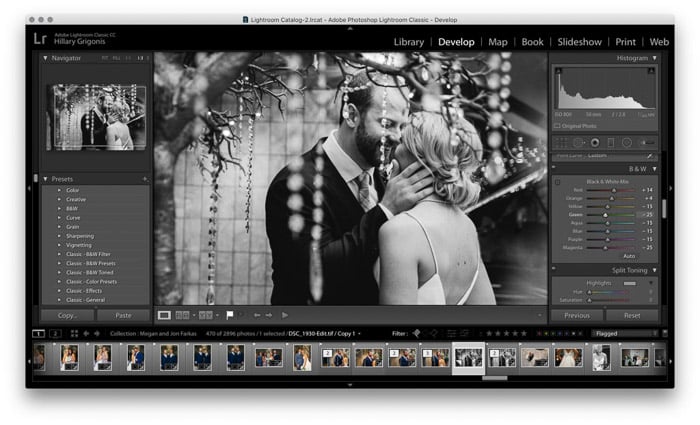This screenshot has width=700, height=425.
Task: Click the main window display button 1
Action: [38, 333]
